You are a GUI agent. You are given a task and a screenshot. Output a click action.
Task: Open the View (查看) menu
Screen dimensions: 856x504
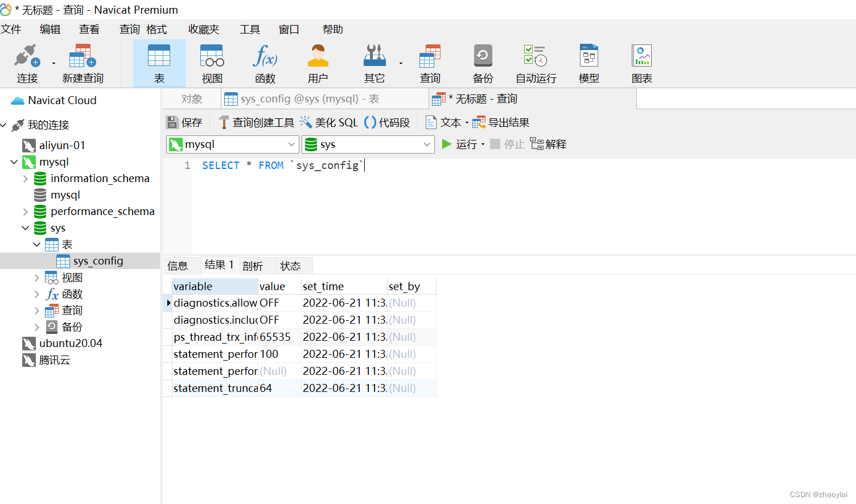[89, 30]
